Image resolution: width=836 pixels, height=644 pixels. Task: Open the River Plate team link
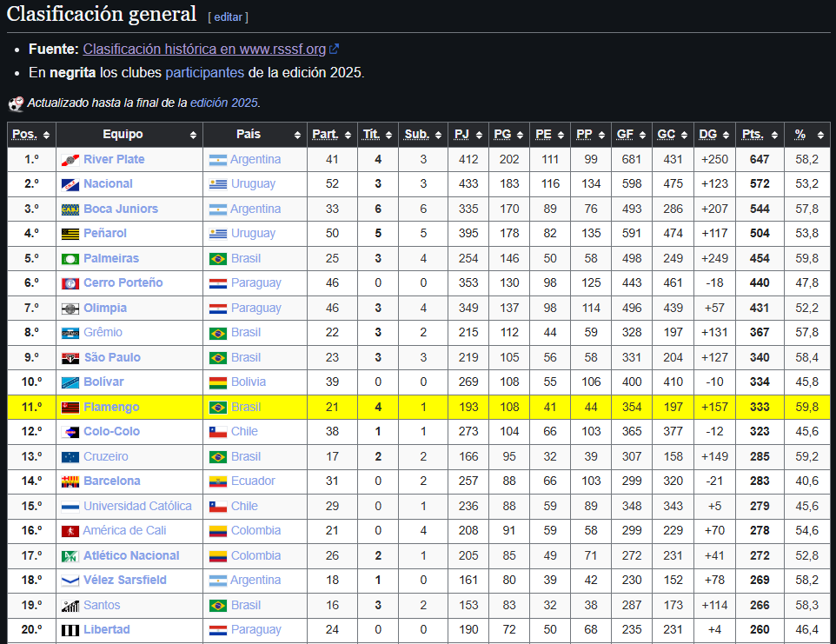[x=114, y=159]
